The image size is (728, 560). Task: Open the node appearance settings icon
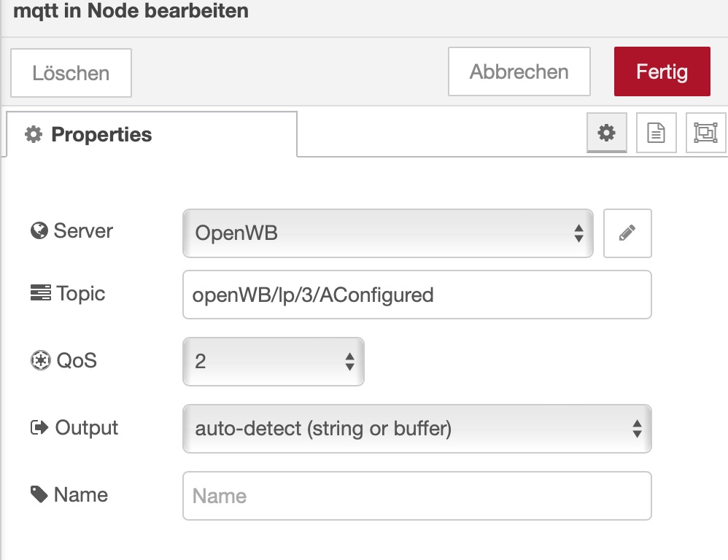pyautogui.click(x=705, y=133)
